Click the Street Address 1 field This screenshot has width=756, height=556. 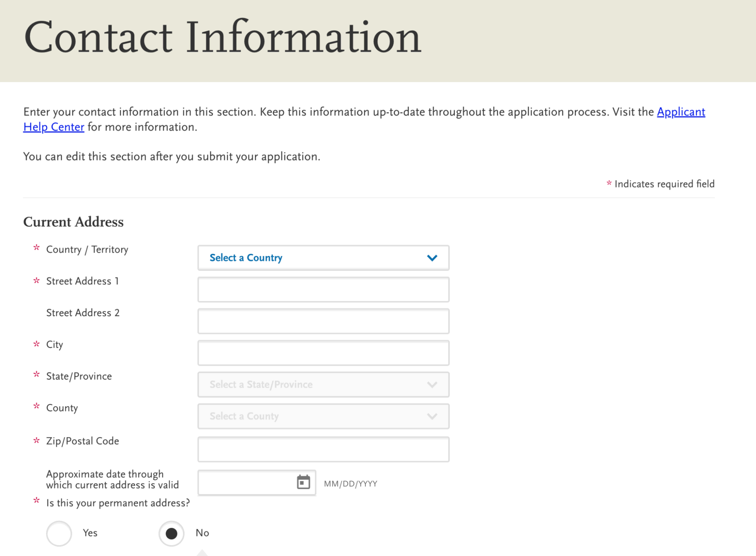(323, 290)
